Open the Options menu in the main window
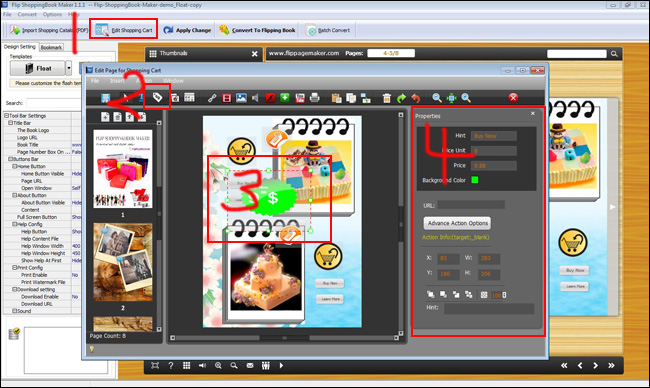Screen dimensions: 650x388 [52, 15]
